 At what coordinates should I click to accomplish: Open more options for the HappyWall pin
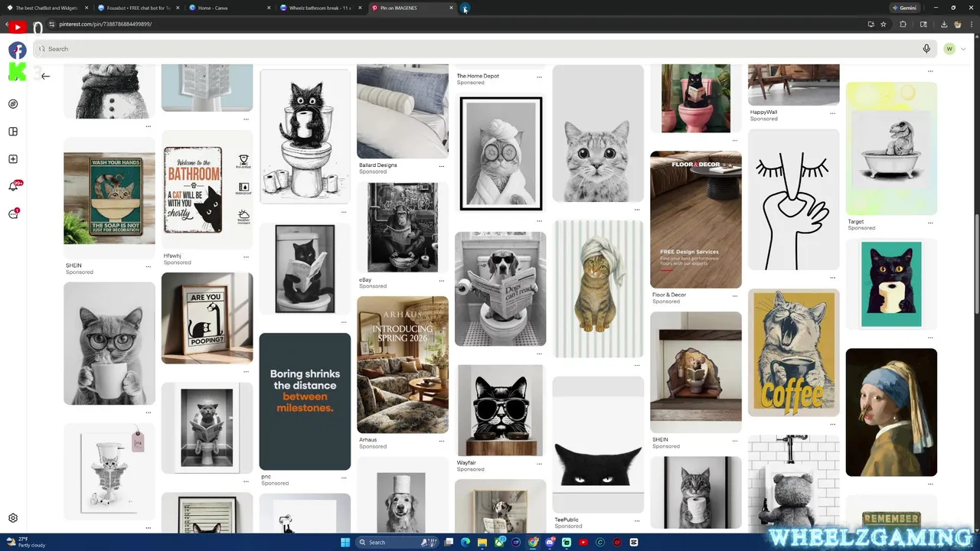(x=832, y=113)
